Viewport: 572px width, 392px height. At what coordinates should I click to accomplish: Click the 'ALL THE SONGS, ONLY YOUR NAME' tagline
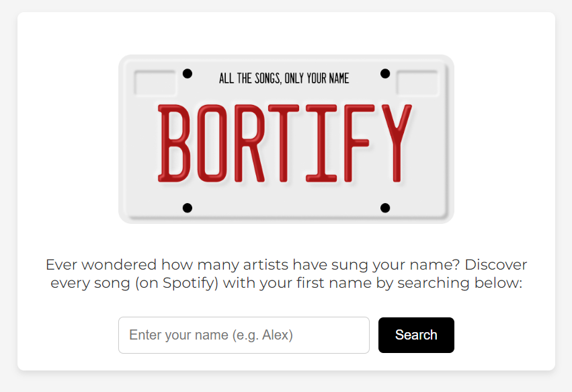pyautogui.click(x=284, y=78)
